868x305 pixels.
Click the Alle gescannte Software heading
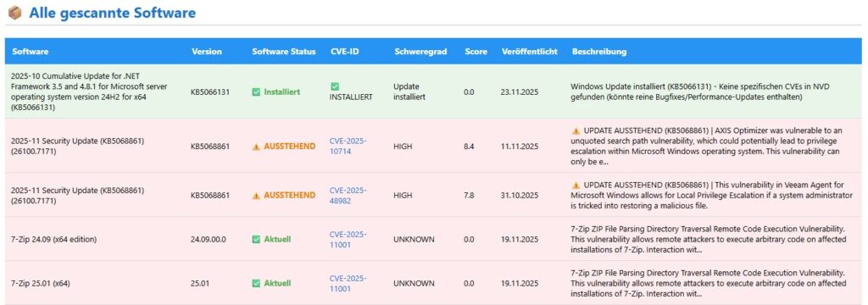pyautogui.click(x=113, y=12)
